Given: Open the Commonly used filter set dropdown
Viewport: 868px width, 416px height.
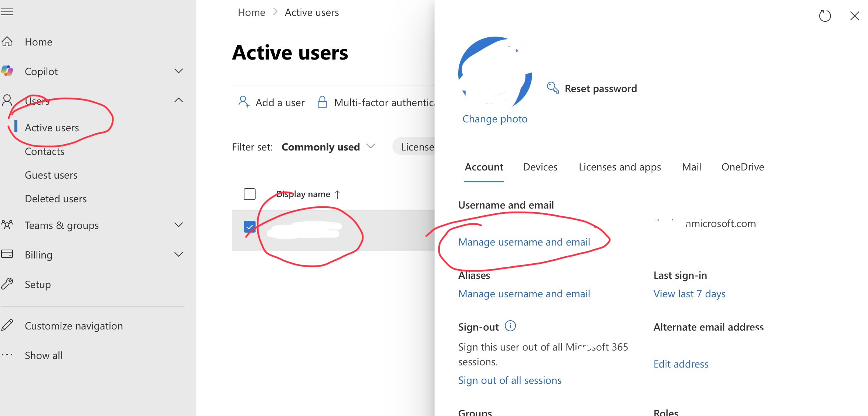Looking at the screenshot, I should point(328,147).
